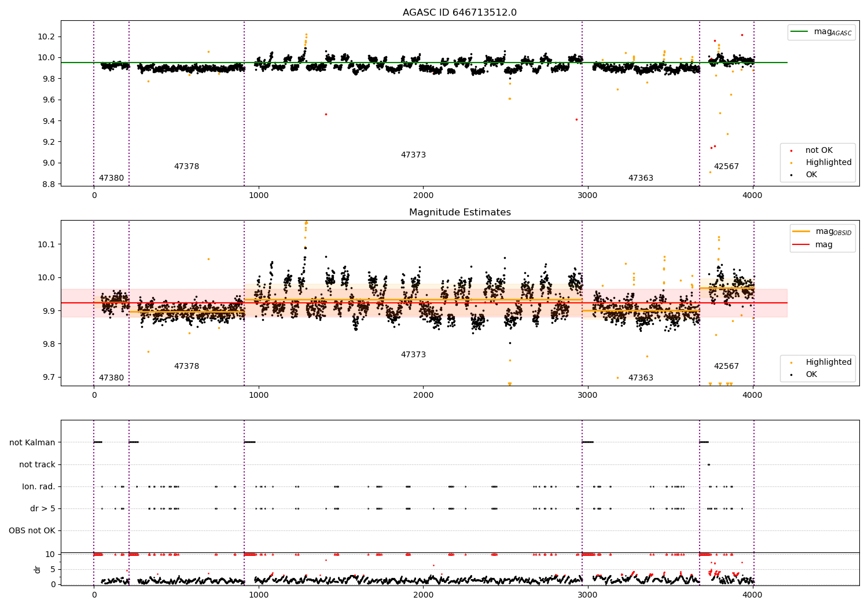This screenshot has width=868, height=608.
Task: Click OBSID label 42567 in top plot
Action: 726,167
